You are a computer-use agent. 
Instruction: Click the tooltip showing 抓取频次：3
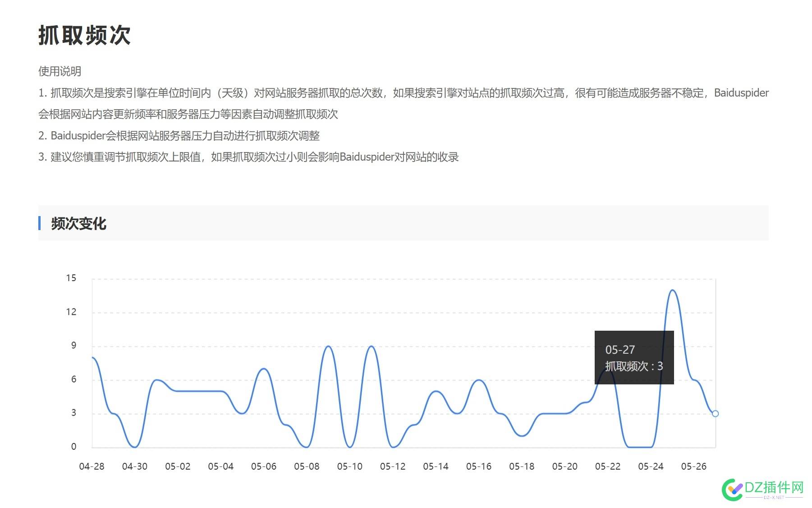[634, 358]
